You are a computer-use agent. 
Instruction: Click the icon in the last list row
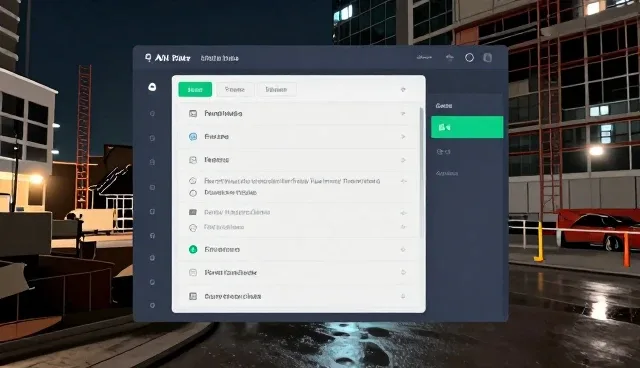(x=193, y=296)
